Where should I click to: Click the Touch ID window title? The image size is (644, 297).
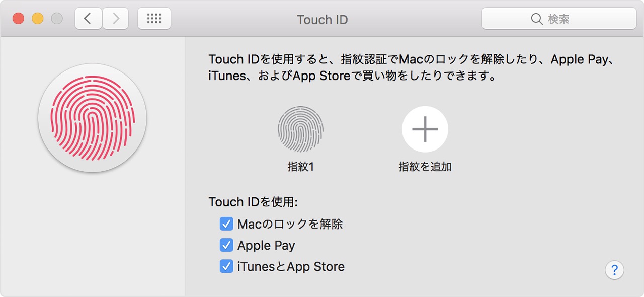322,20
